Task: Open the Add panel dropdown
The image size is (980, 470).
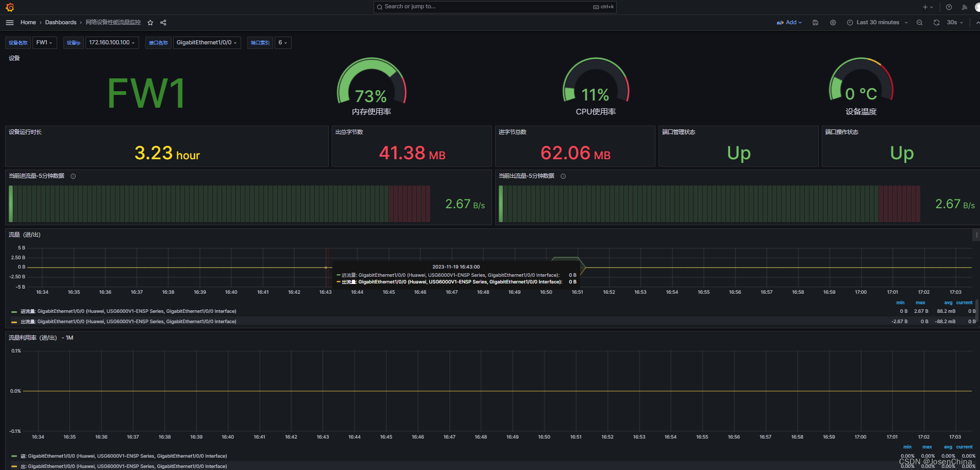Action: click(789, 23)
